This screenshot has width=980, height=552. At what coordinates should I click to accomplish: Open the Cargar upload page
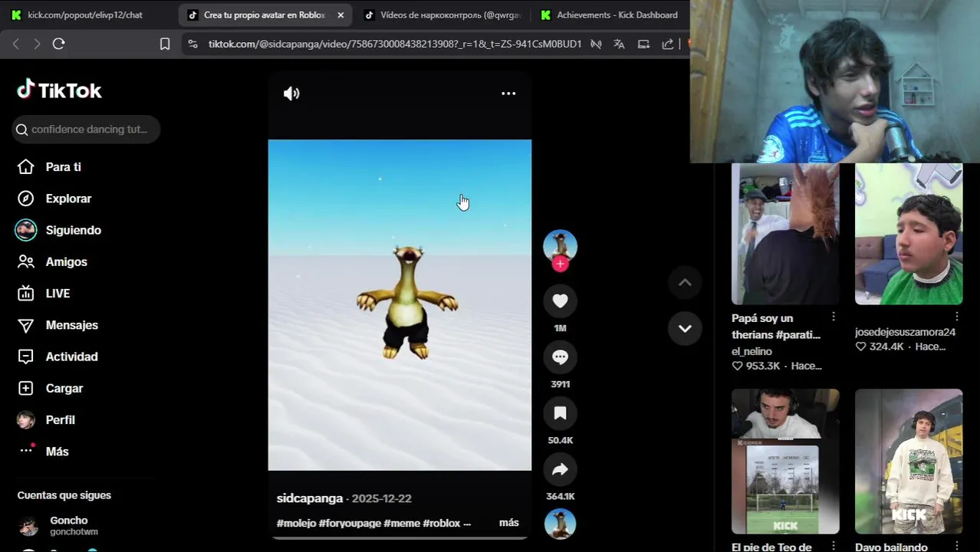(64, 389)
